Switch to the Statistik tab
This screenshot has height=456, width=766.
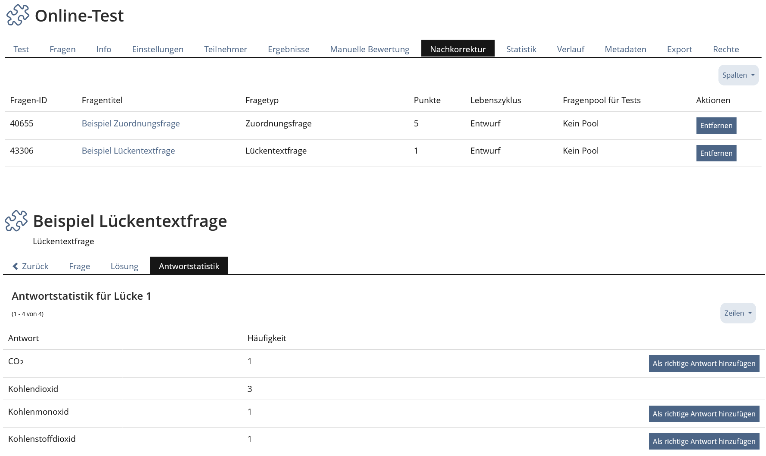point(521,49)
